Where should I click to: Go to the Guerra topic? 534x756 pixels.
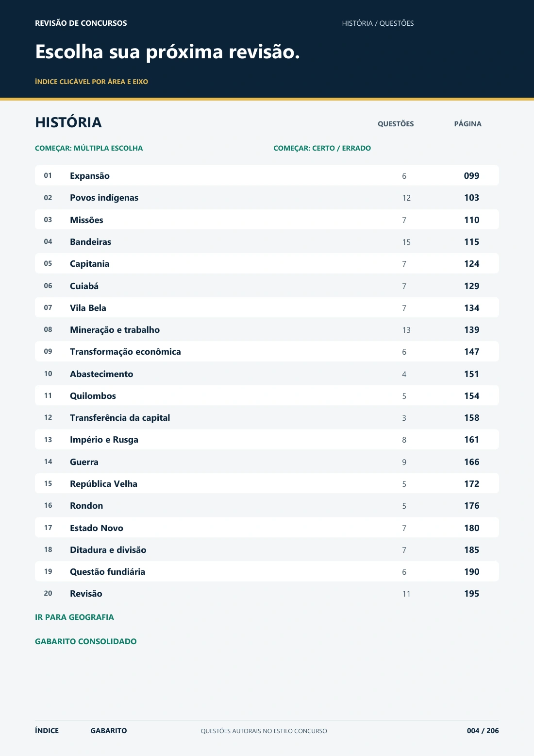click(267, 462)
